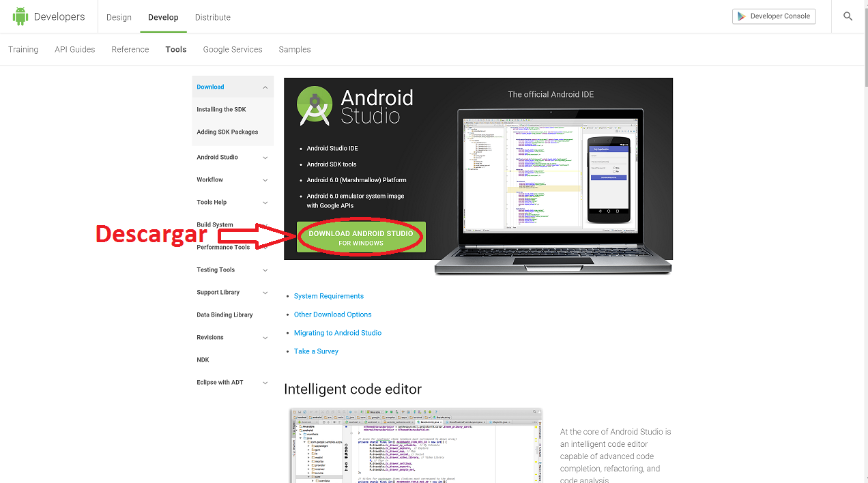Open the Developer Console button
The image size is (868, 483).
coord(774,16)
